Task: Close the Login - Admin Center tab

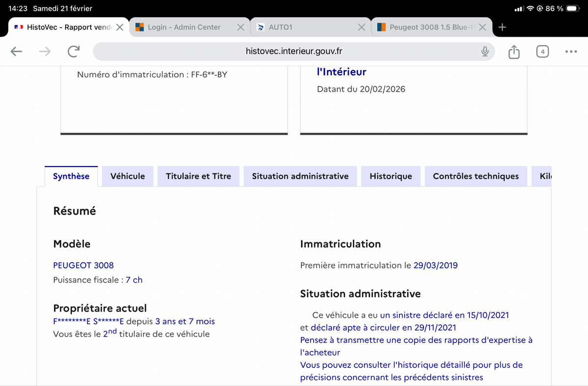Action: coord(241,27)
